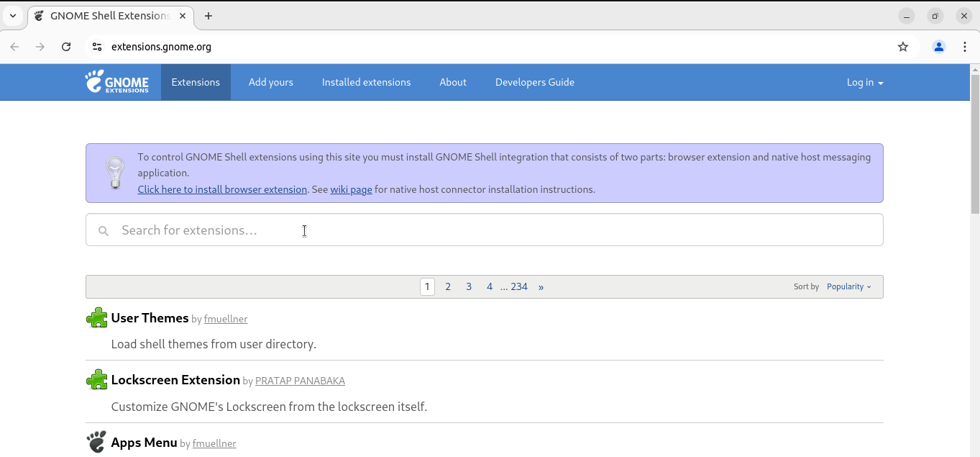Open About nav item

click(453, 82)
